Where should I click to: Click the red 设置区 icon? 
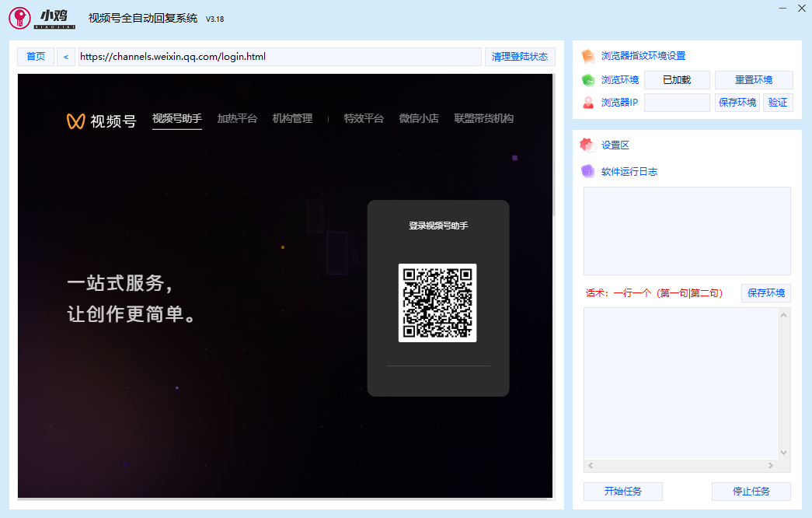(587, 145)
